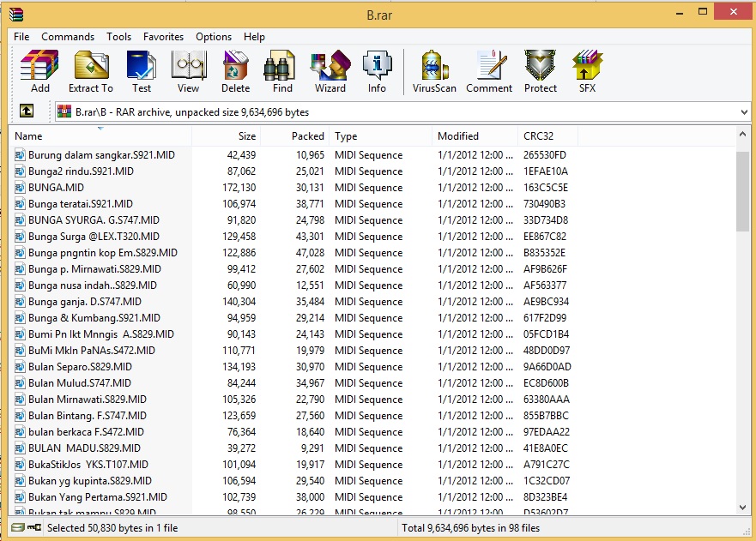The height and width of the screenshot is (541, 756).
Task: Click the file icon of BUNGA.MID
Action: (x=20, y=188)
